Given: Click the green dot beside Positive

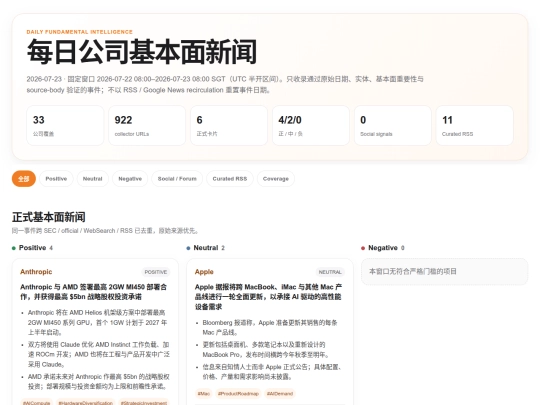Looking at the screenshot, I should point(14,248).
